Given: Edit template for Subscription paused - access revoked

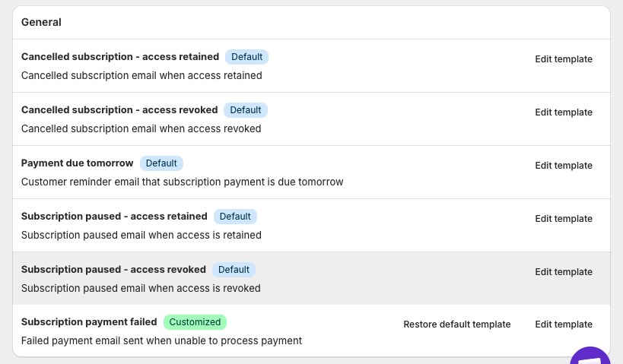Looking at the screenshot, I should [563, 272].
